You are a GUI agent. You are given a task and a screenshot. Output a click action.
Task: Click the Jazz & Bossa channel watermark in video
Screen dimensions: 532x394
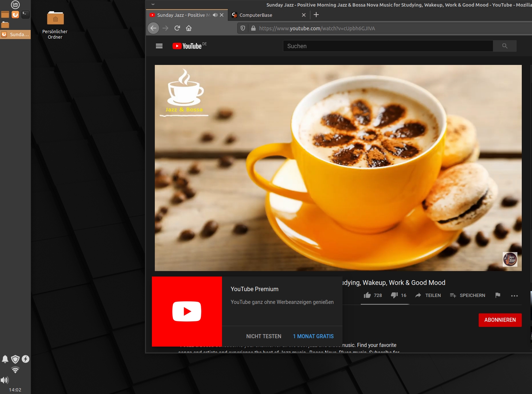click(510, 259)
